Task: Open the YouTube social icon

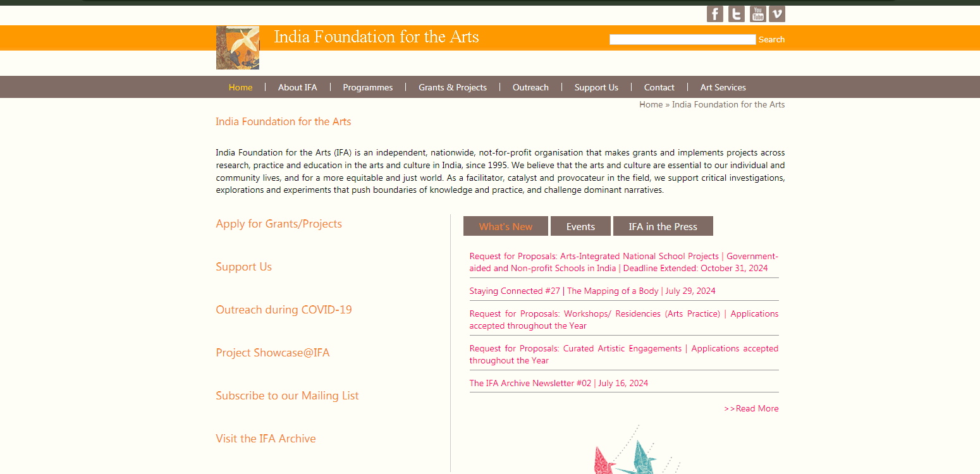Action: (757, 14)
